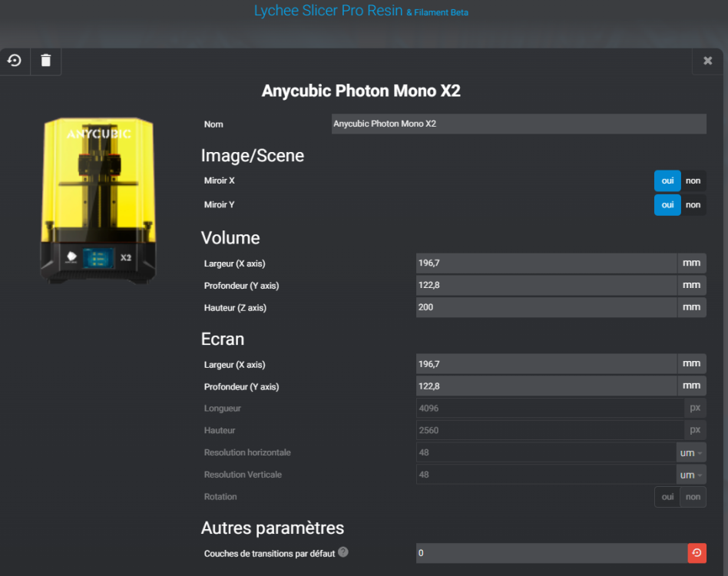Set Rotation to oui

click(667, 497)
